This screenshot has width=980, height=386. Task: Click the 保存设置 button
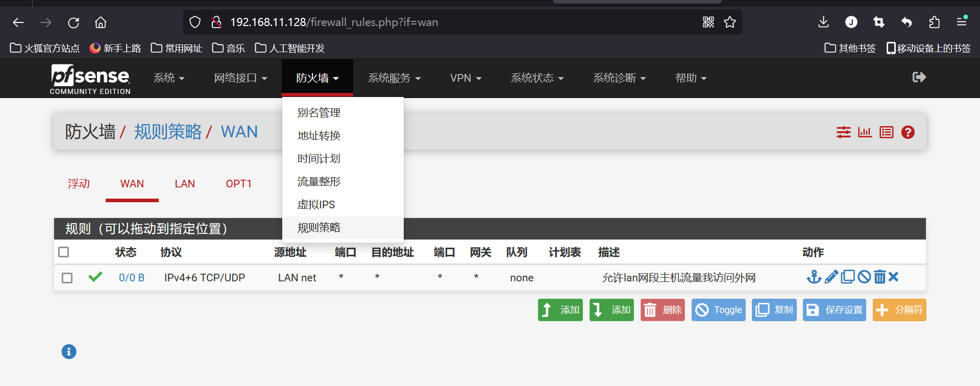tap(835, 310)
